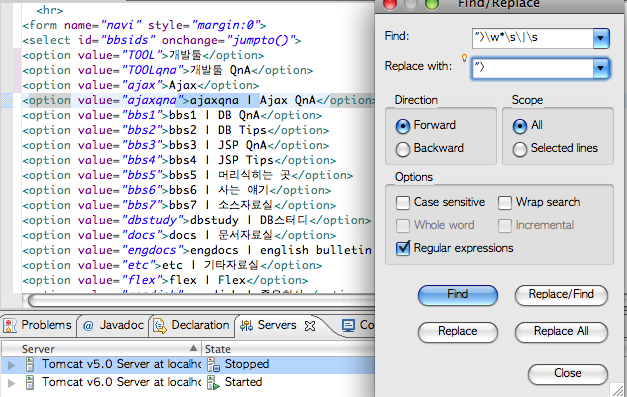The height and width of the screenshot is (397, 627).
Task: Click the Tomcat v6.0 server icon
Action: tap(30, 382)
